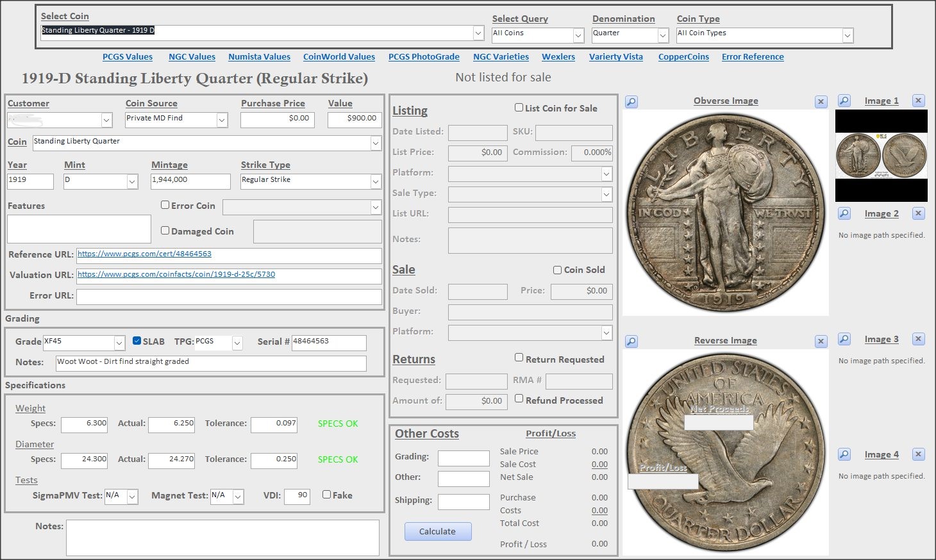Expand Coin Type filter dropdown
Image resolution: width=936 pixels, height=560 pixels.
pyautogui.click(x=848, y=35)
